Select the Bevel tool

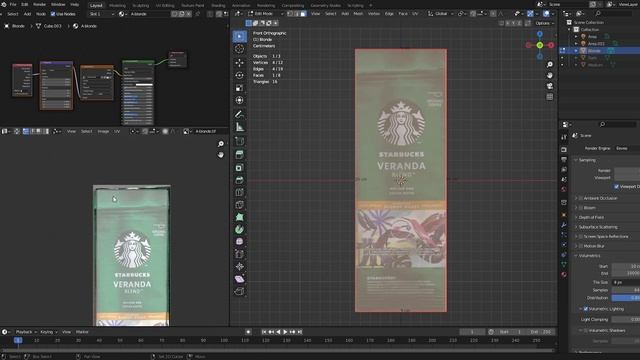coord(240,180)
